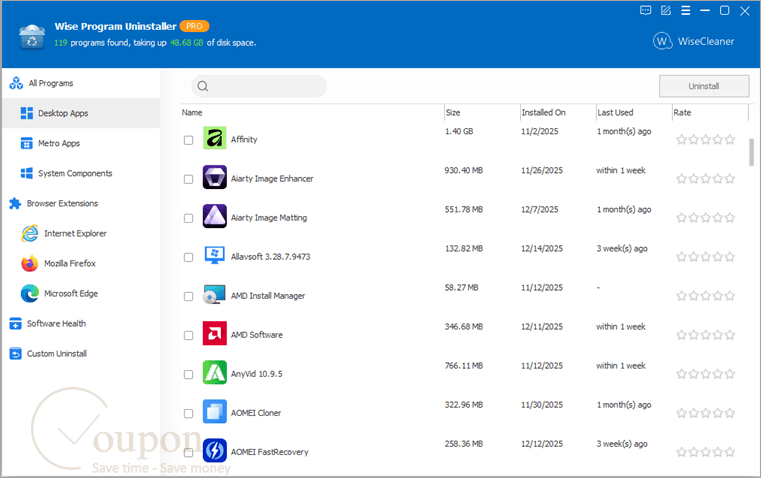This screenshot has height=478, width=761.
Task: Click the AOMEI Cloner icon
Action: click(215, 412)
